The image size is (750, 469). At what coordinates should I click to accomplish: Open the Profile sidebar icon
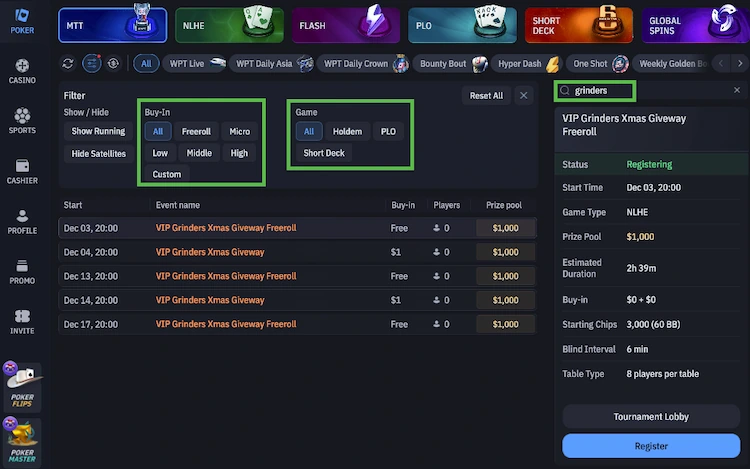point(22,220)
